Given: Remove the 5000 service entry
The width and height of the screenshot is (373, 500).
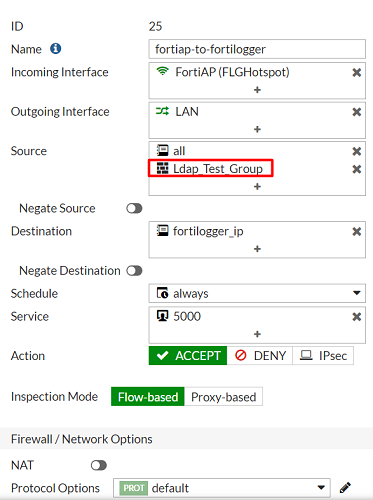Looking at the screenshot, I should point(357,316).
